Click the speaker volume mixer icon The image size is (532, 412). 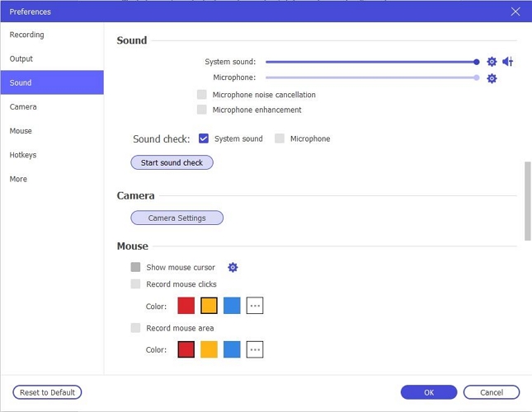pos(508,62)
